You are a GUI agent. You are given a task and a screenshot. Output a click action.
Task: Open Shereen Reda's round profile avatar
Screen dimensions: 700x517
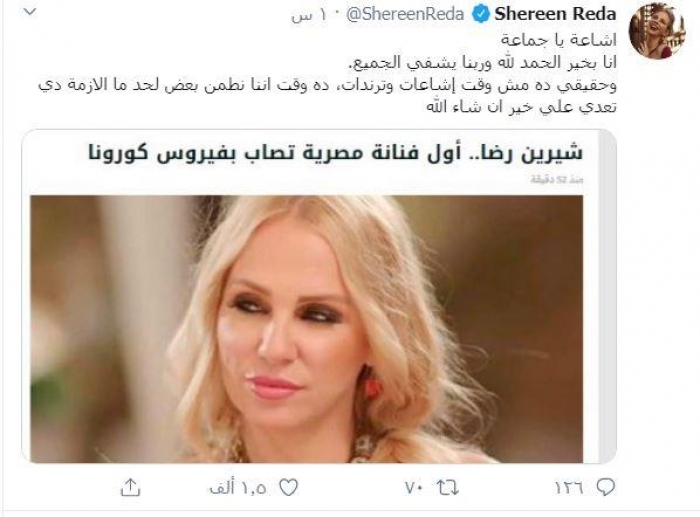(x=656, y=31)
